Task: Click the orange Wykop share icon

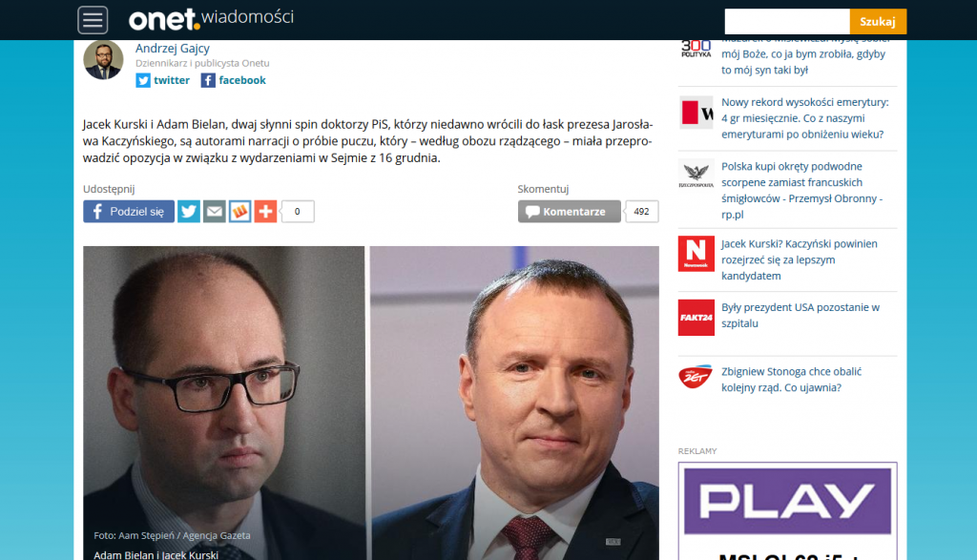Action: pyautogui.click(x=239, y=212)
